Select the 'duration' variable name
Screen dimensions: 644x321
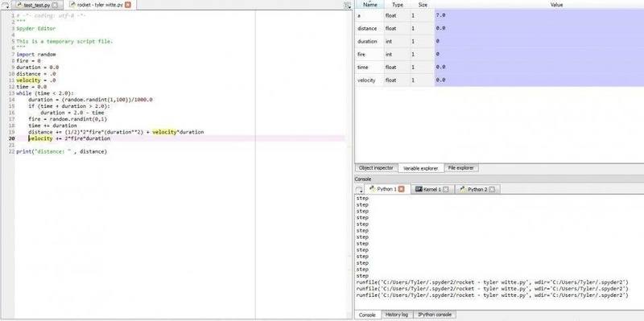(x=367, y=41)
